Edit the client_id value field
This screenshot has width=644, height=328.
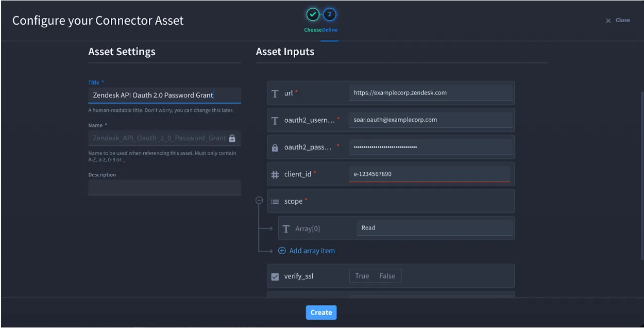(x=430, y=174)
